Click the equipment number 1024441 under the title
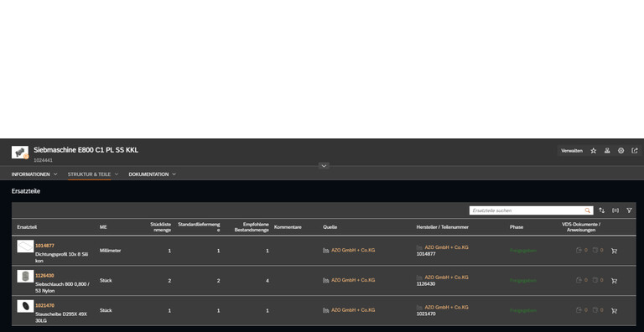This screenshot has width=644, height=332. pos(43,161)
